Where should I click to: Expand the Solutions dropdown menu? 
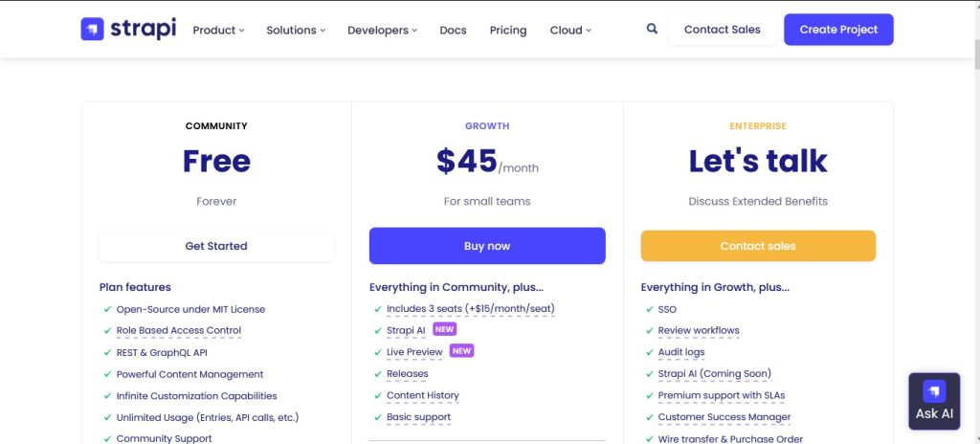click(x=296, y=30)
